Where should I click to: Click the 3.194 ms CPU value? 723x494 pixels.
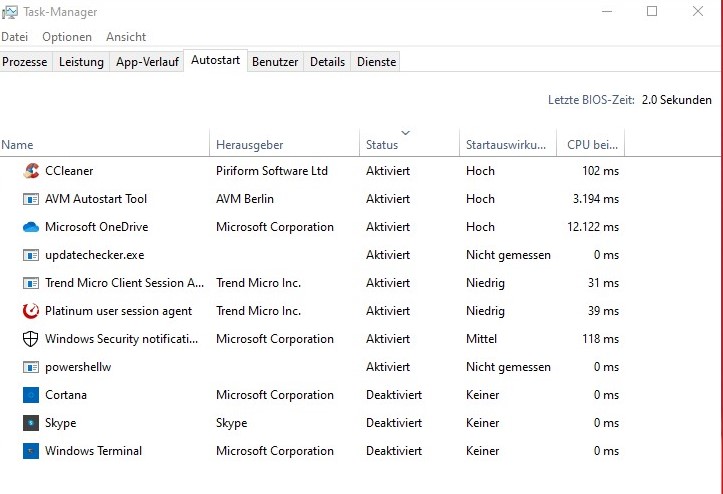[596, 199]
